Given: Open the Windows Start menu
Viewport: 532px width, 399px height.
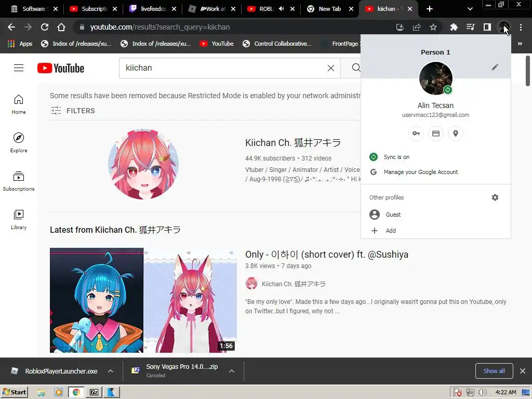Looking at the screenshot, I should tap(14, 392).
